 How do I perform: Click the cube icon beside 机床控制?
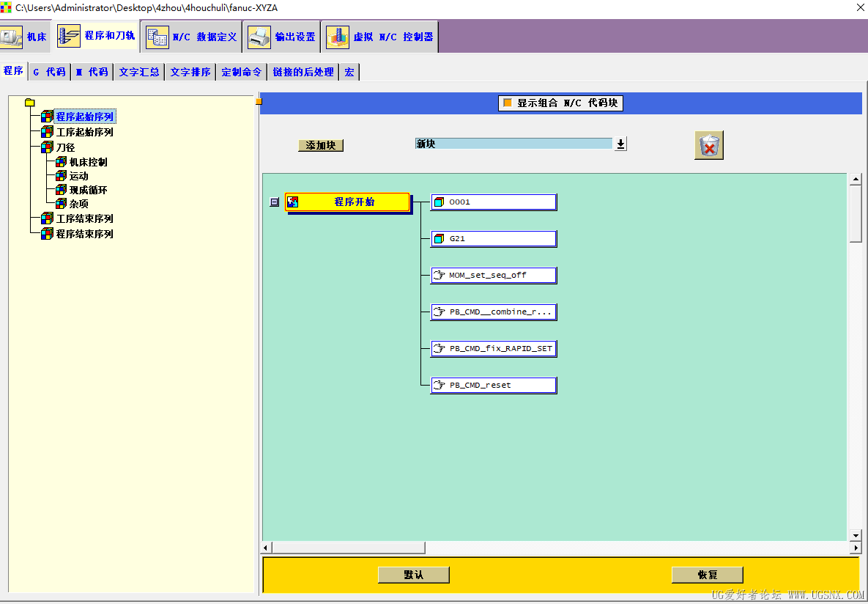pyautogui.click(x=61, y=162)
